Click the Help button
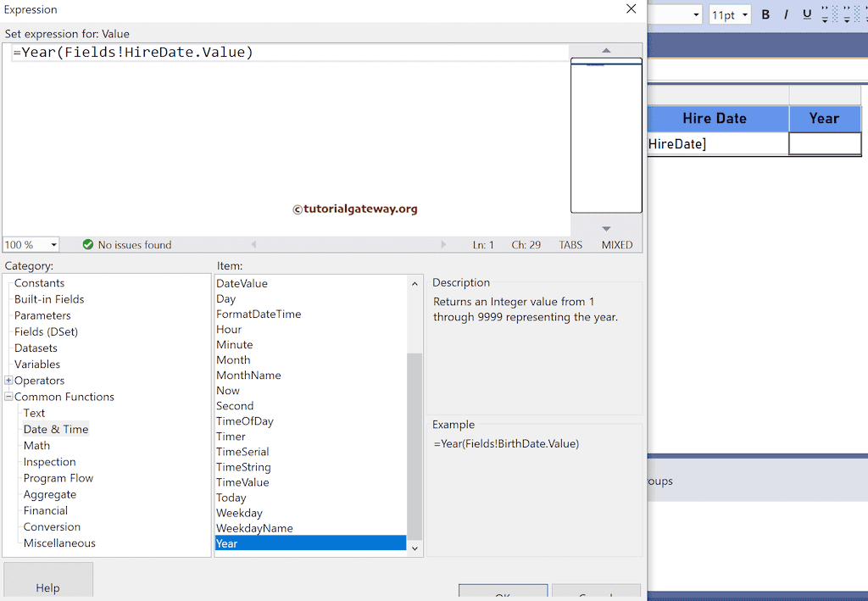Screen dimensions: 868x601 tap(47, 587)
